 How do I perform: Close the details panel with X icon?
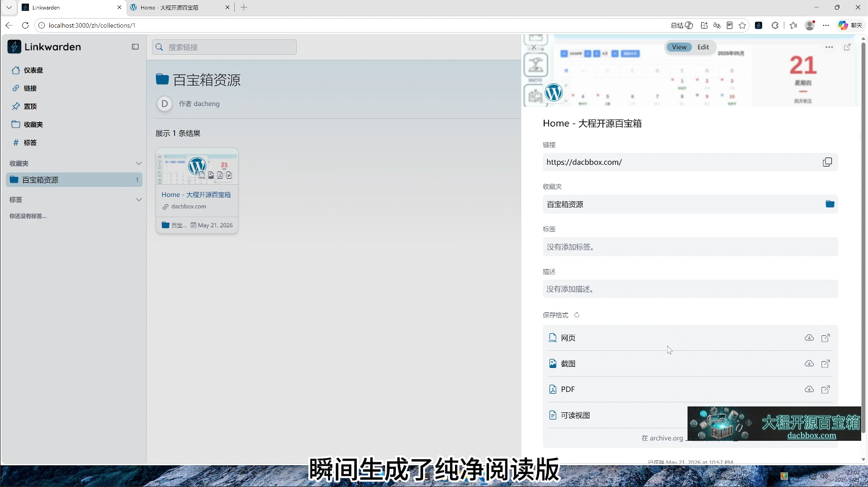(534, 47)
